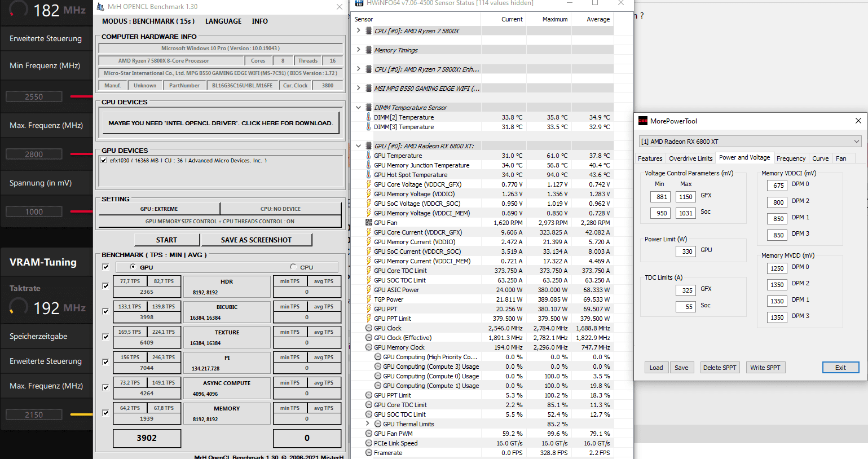
Task: Toggle the PI benchmark checkbox
Action: [105, 362]
